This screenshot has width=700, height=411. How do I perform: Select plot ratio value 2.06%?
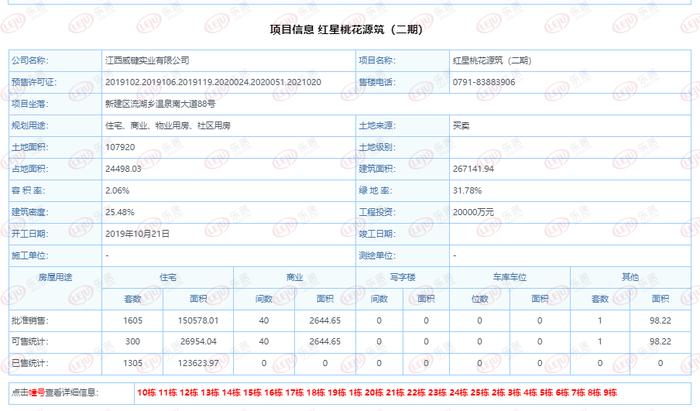coord(117,191)
